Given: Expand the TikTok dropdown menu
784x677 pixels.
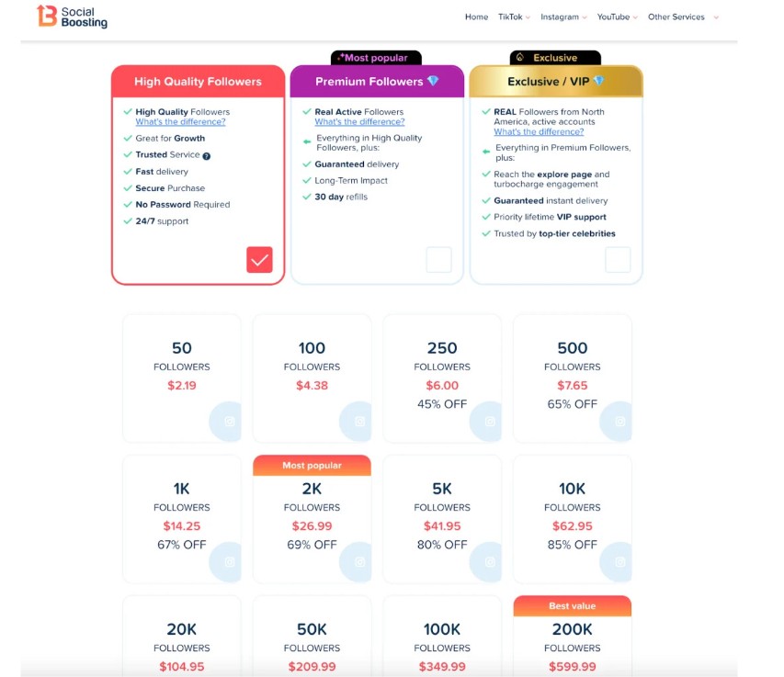Looking at the screenshot, I should (x=515, y=17).
